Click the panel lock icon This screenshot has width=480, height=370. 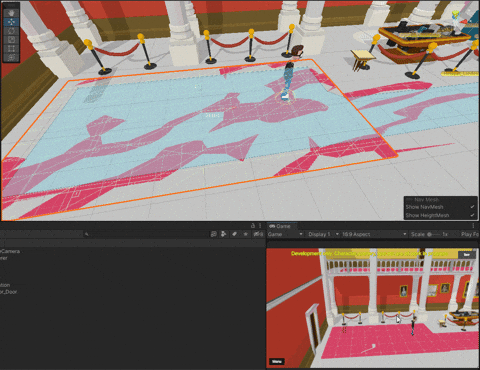tap(253, 226)
